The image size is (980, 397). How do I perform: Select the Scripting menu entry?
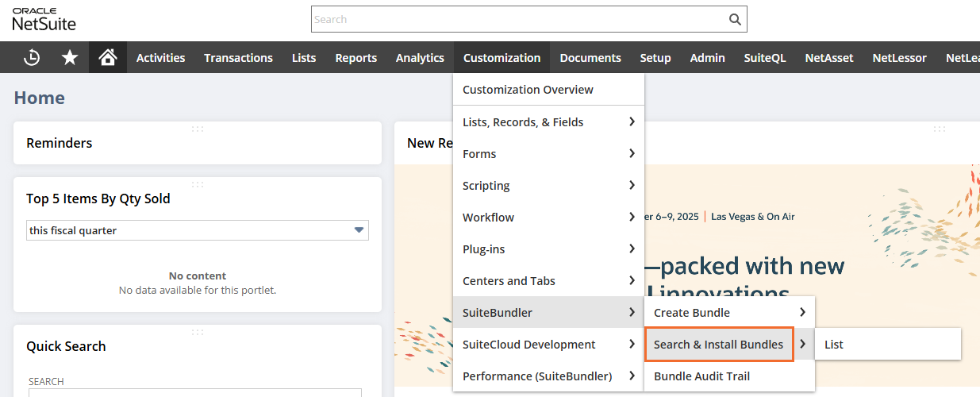pos(549,185)
